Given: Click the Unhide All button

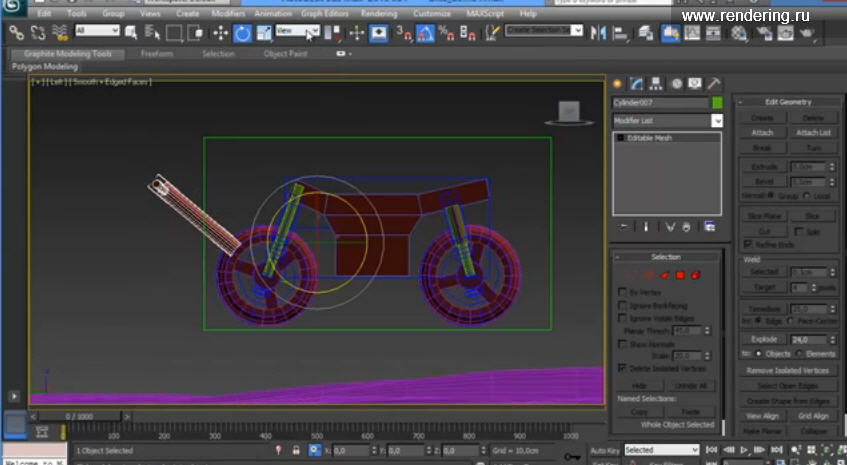Looking at the screenshot, I should pyautogui.click(x=691, y=386).
